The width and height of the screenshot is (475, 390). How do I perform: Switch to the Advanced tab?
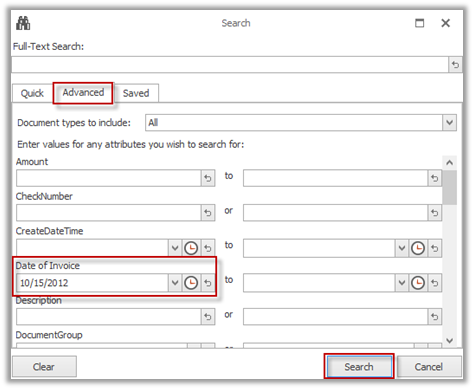pyautogui.click(x=83, y=92)
